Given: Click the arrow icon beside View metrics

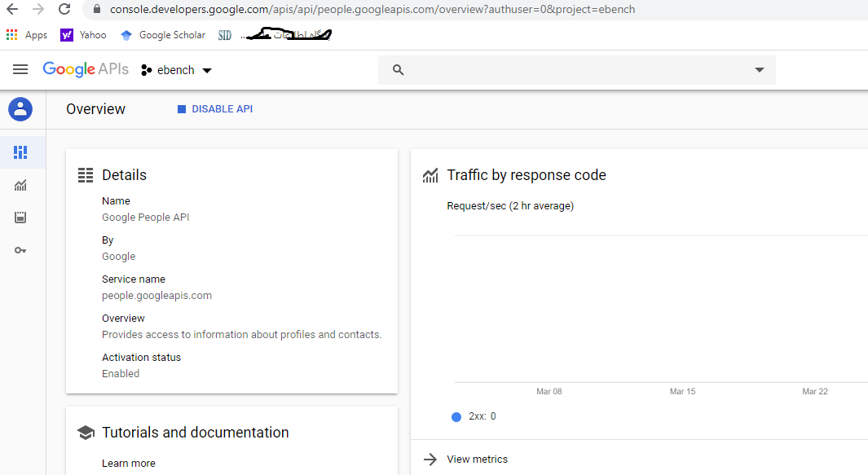Looking at the screenshot, I should pyautogui.click(x=430, y=459).
